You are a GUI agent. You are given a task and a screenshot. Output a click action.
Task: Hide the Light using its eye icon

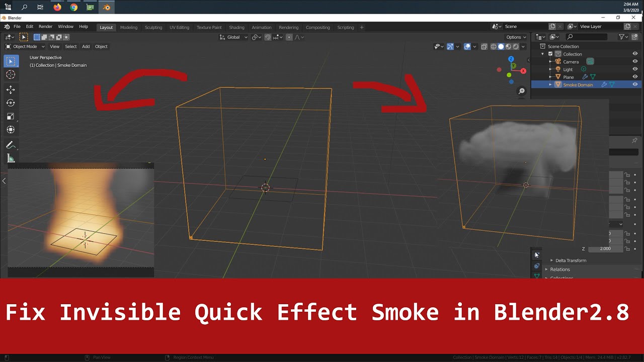(x=635, y=69)
